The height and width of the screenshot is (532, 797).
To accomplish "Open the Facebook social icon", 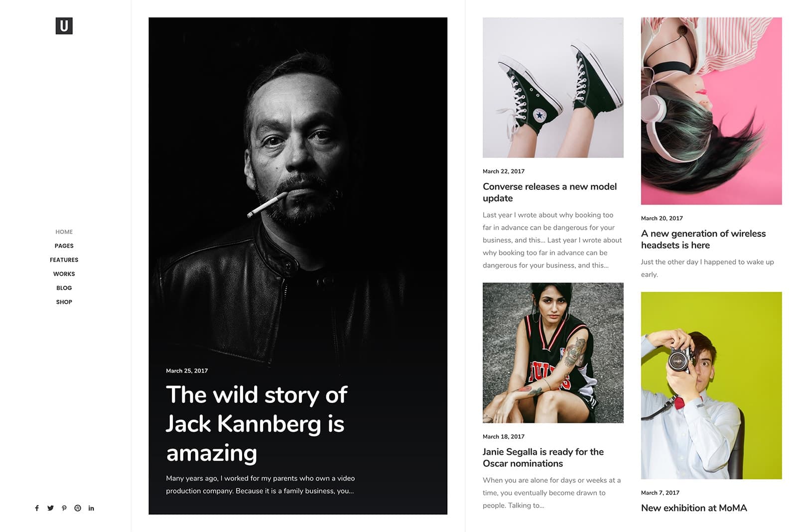I will pyautogui.click(x=37, y=508).
